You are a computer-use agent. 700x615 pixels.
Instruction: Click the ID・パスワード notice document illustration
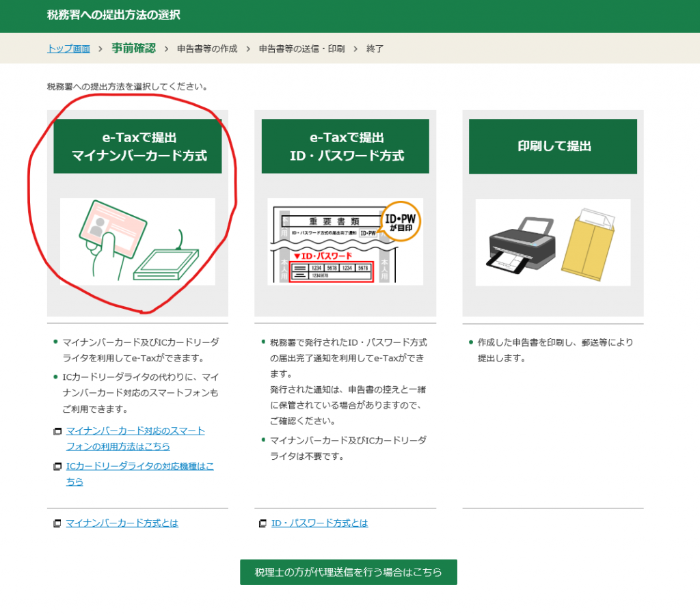tap(345, 241)
